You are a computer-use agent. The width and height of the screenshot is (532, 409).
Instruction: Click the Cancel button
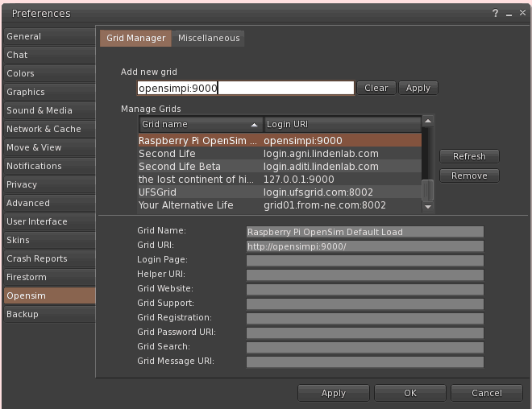(x=487, y=393)
